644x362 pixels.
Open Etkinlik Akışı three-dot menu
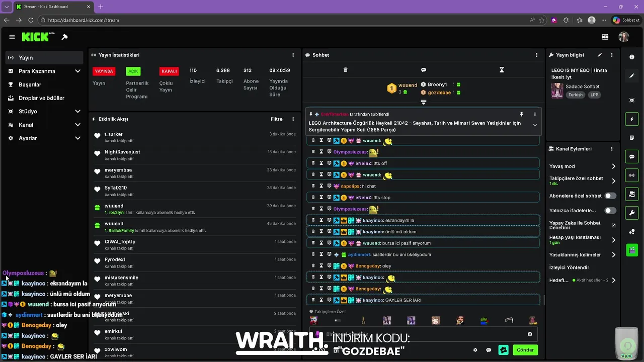(x=293, y=119)
